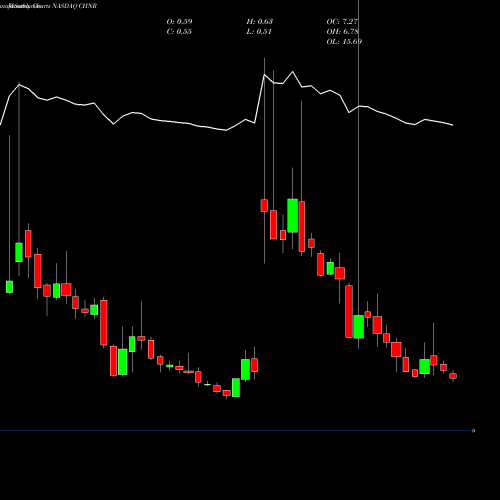
Task: Select the OC: 7.27 reading
Action: pos(342,22)
